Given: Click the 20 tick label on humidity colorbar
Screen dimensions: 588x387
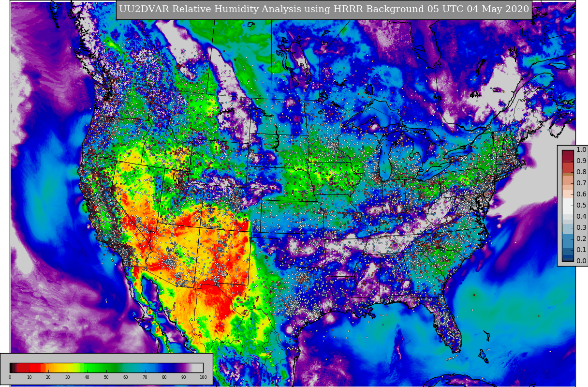Looking at the screenshot, I should (x=48, y=377).
